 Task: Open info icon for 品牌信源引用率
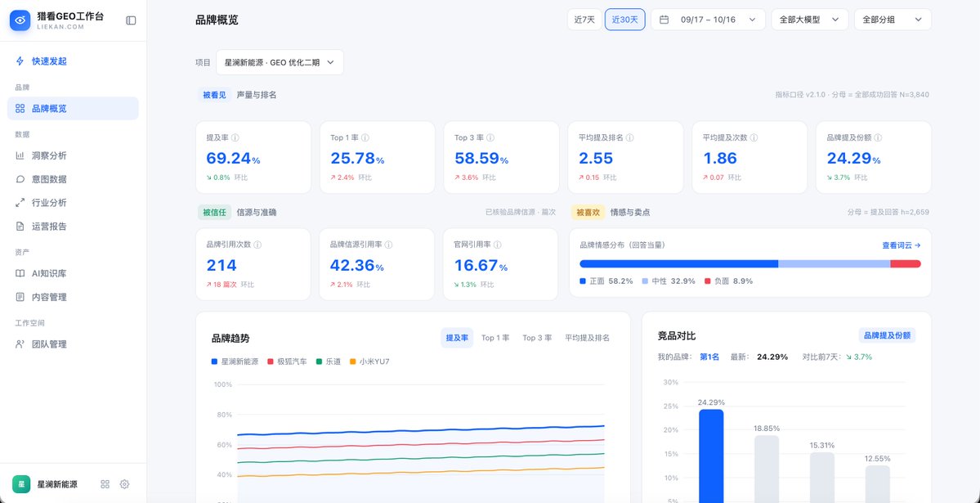(389, 245)
